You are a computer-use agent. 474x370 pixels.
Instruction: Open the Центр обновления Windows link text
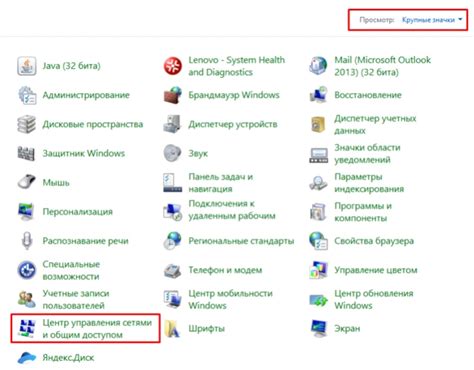374,299
